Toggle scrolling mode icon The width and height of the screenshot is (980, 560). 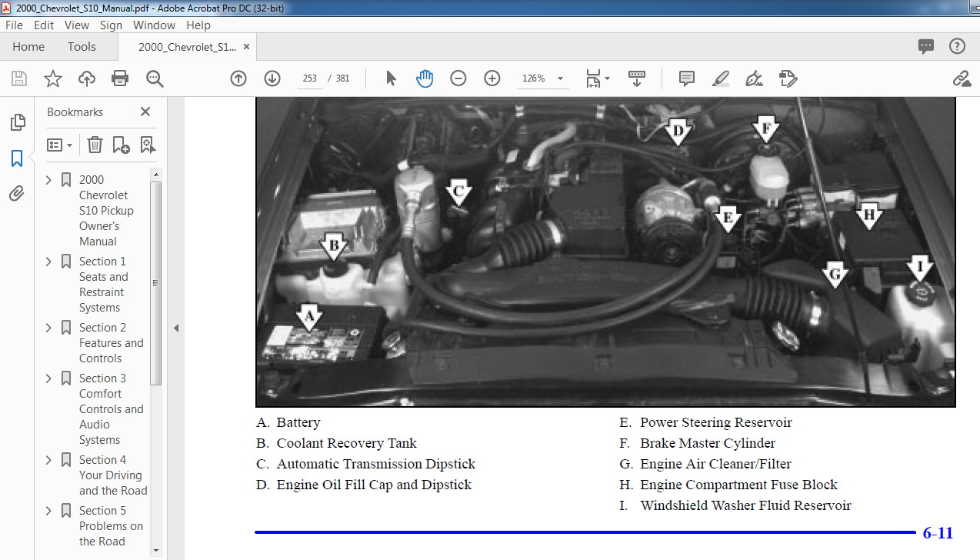637,78
